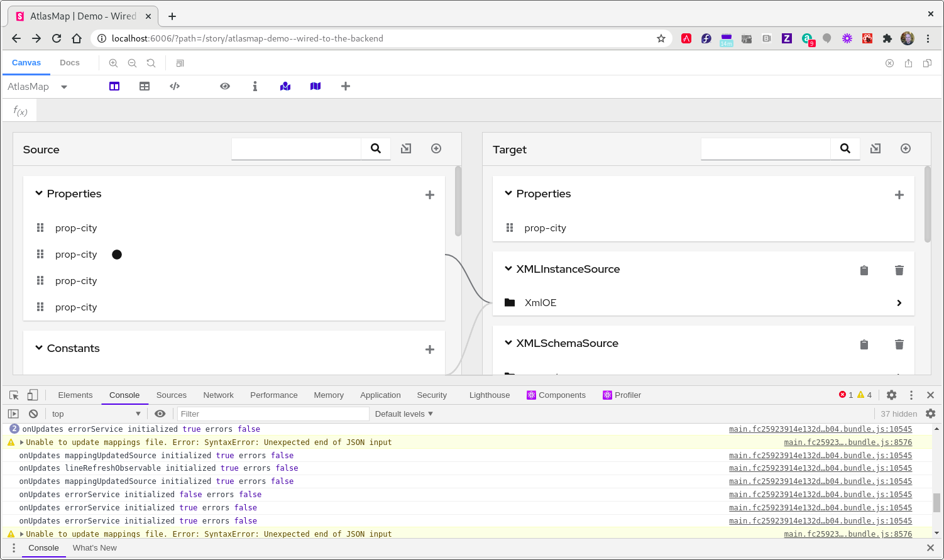This screenshot has height=560, width=944.
Task: Export current mappings via the second map icon
Action: [316, 86]
